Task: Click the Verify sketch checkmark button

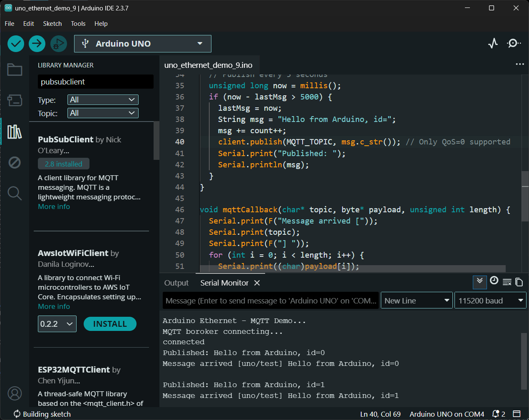Action: [16, 44]
